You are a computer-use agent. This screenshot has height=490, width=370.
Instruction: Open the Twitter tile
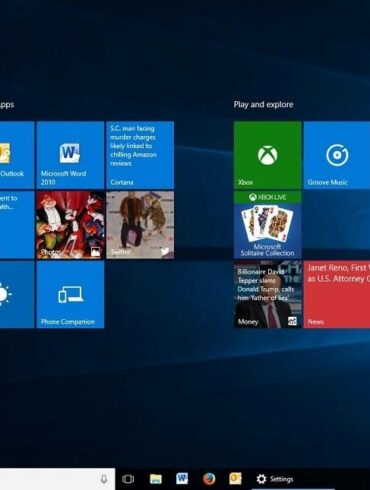[140, 225]
